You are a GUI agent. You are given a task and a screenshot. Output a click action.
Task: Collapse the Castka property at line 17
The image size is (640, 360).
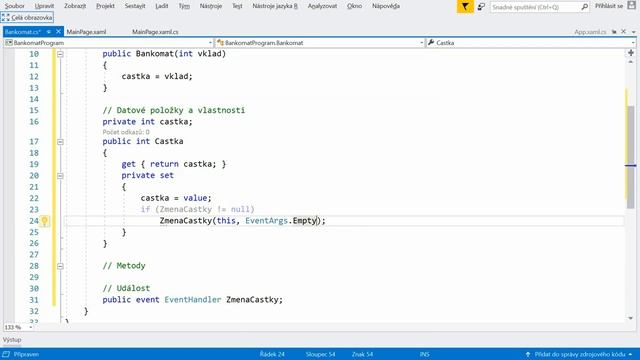[x=60, y=142]
